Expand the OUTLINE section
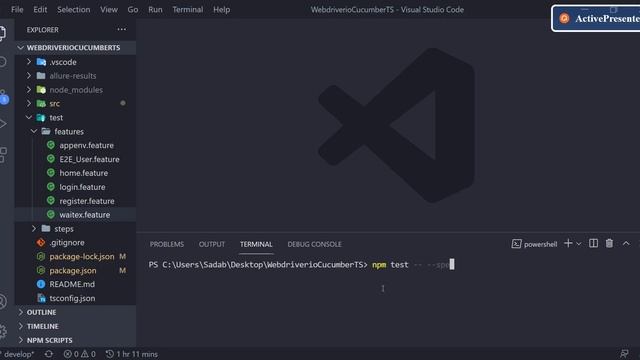The image size is (640, 360). point(76,312)
